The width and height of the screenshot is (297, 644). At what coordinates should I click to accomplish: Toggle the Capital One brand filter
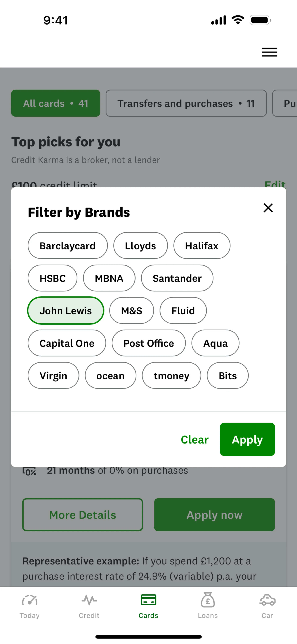(x=67, y=343)
